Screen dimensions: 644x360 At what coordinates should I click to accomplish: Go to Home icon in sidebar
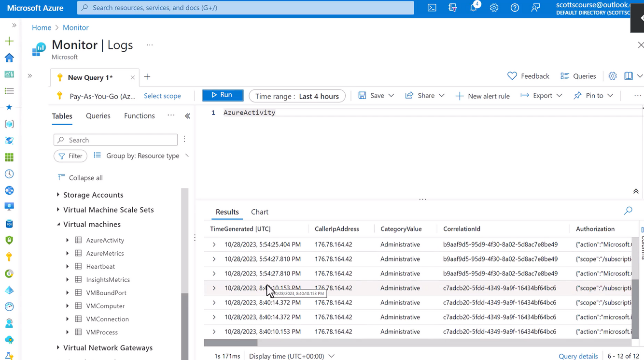(x=9, y=58)
